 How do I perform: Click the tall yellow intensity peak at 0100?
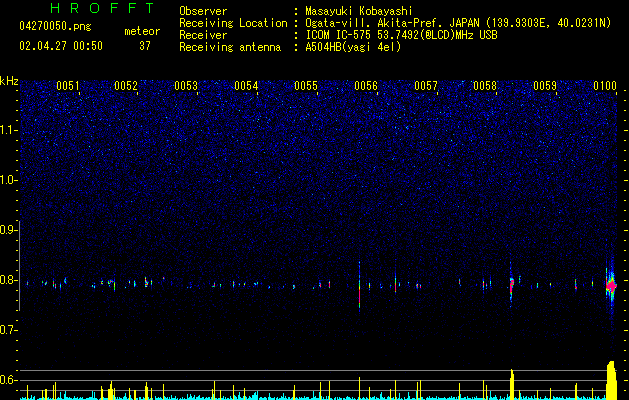click(611, 380)
